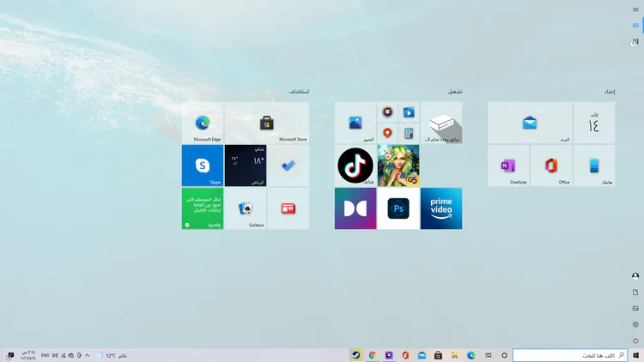Screen dimensions: 644x362
Task: Open the green Spotify tile
Action: (203, 208)
